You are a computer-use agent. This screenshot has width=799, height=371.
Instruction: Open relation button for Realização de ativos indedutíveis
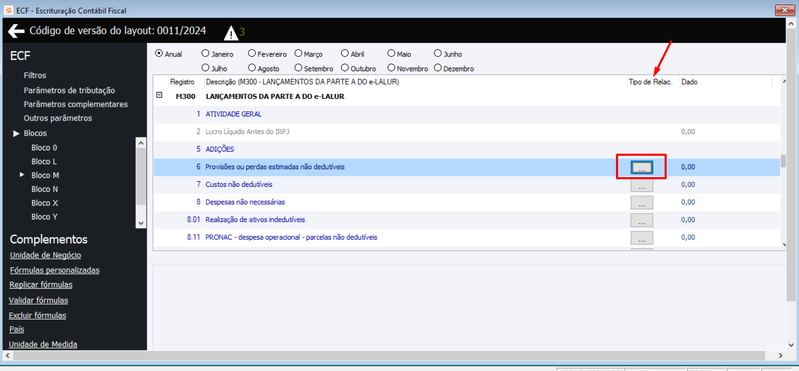click(642, 220)
